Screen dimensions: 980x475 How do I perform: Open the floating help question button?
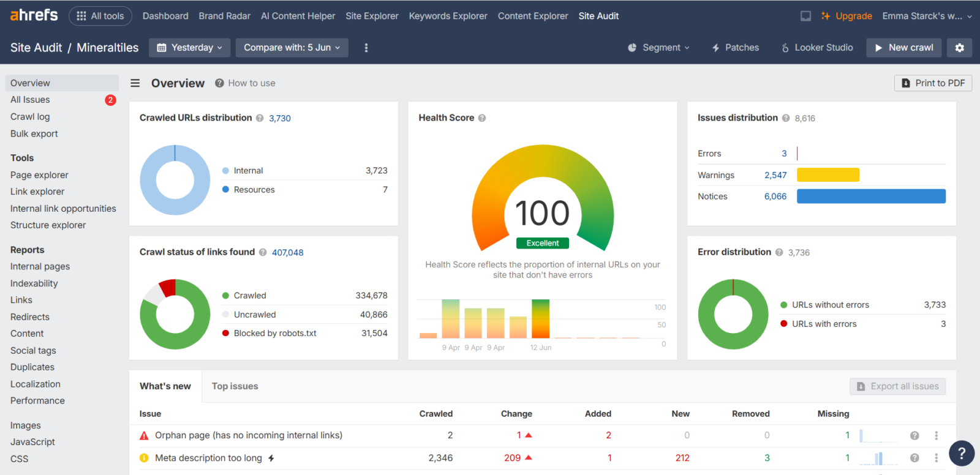[x=962, y=454]
